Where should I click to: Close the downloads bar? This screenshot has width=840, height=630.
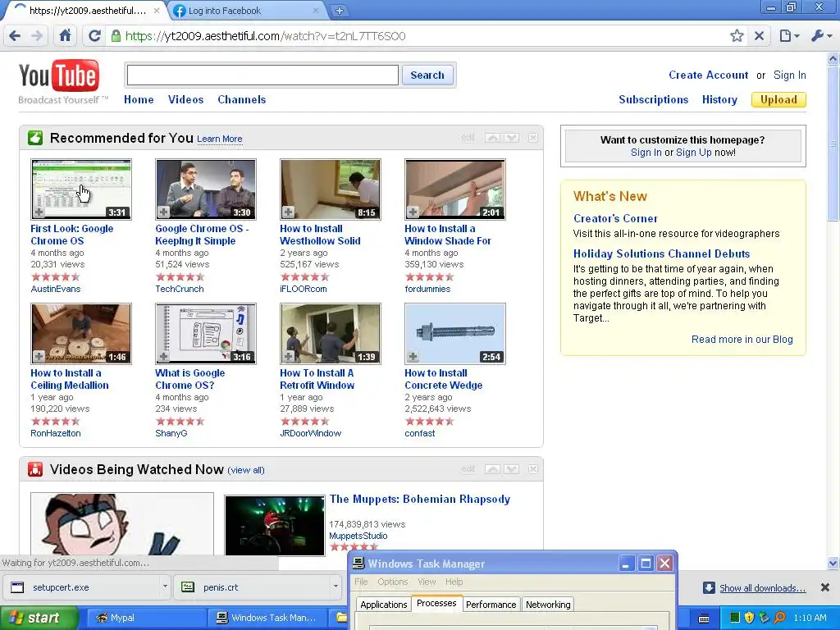pyautogui.click(x=825, y=587)
